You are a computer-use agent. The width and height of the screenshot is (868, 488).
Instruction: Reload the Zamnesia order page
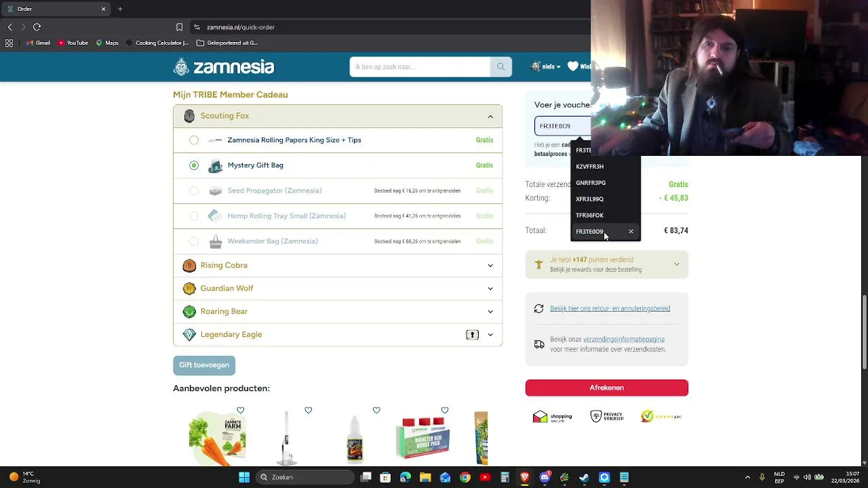(x=37, y=27)
